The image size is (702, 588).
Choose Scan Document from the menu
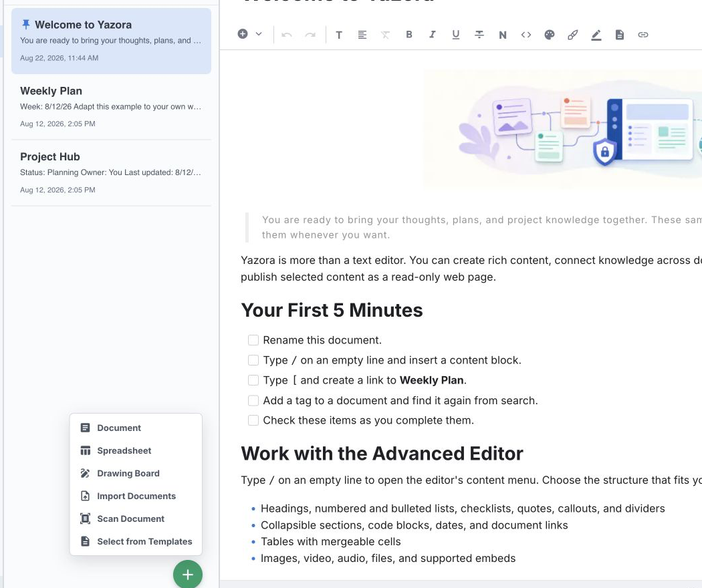click(x=136, y=519)
